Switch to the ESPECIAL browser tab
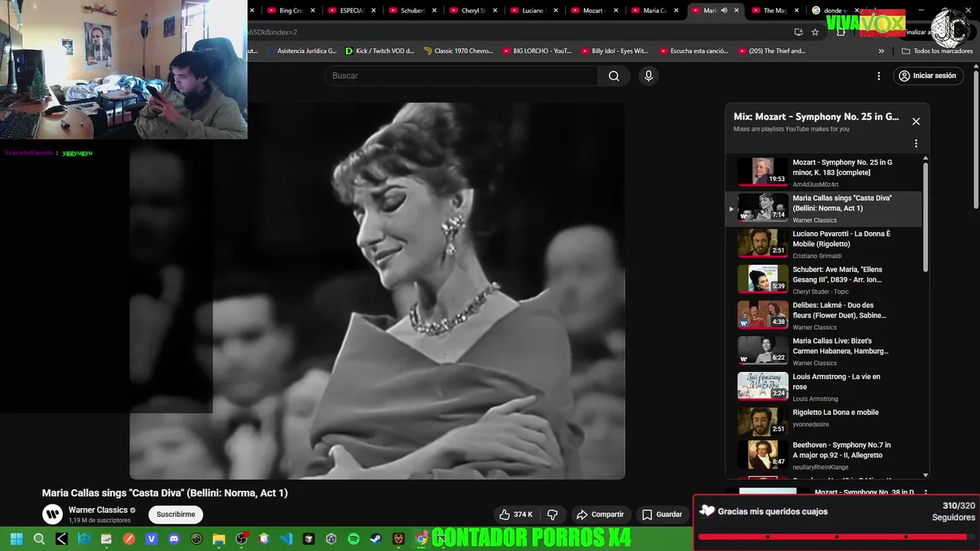The width and height of the screenshot is (980, 551). [351, 11]
